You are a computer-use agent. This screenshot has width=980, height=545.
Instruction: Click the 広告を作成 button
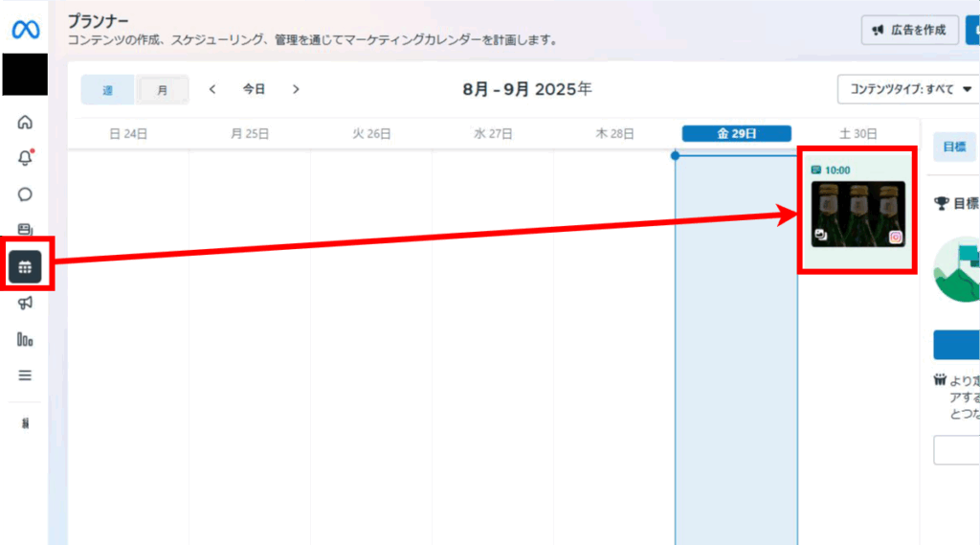909,30
